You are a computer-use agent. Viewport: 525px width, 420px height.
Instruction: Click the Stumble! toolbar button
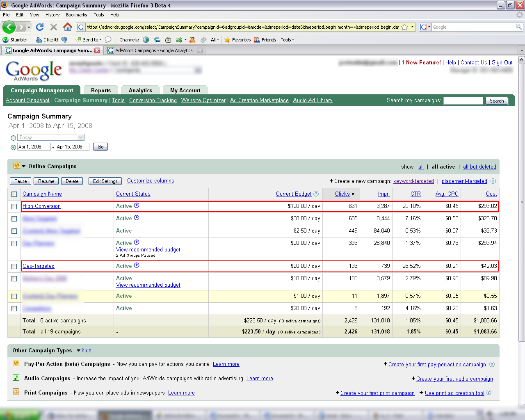15,40
